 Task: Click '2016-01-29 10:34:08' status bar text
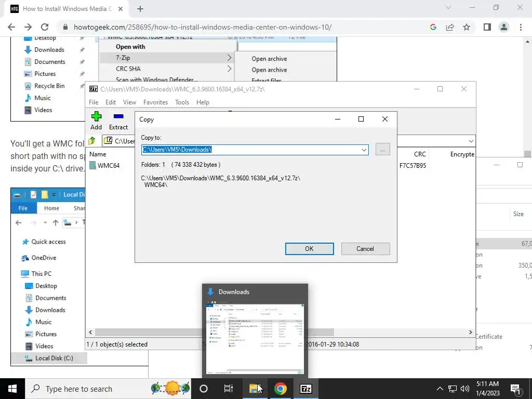[x=332, y=344]
